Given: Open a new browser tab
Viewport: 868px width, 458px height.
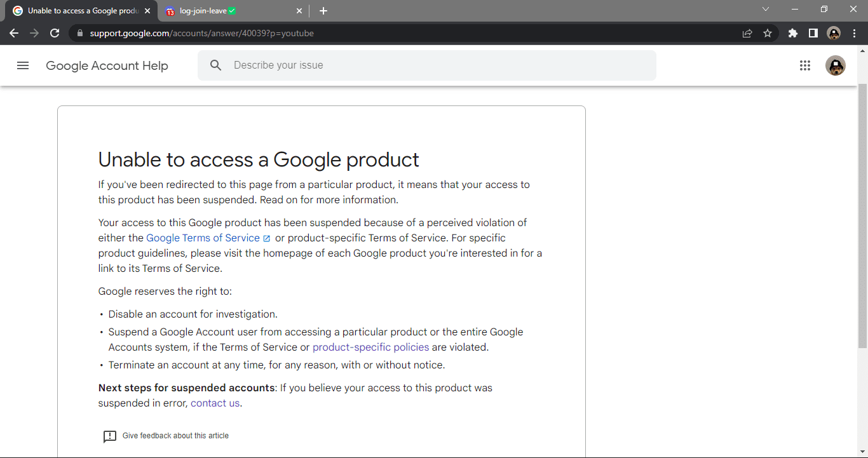Looking at the screenshot, I should (x=323, y=11).
